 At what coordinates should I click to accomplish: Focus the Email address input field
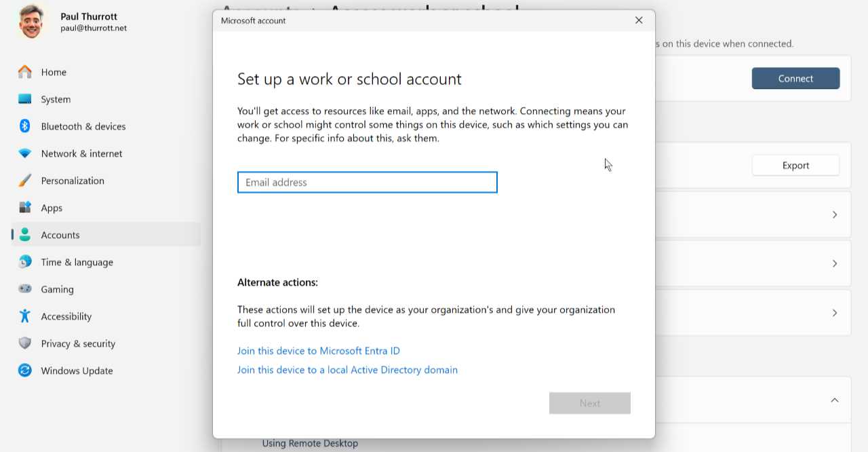pos(367,182)
